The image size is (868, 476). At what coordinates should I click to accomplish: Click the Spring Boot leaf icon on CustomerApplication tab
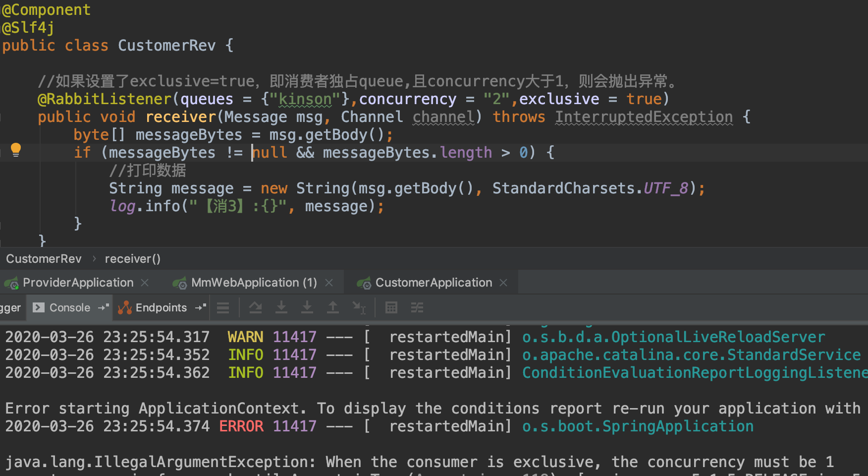tap(364, 283)
